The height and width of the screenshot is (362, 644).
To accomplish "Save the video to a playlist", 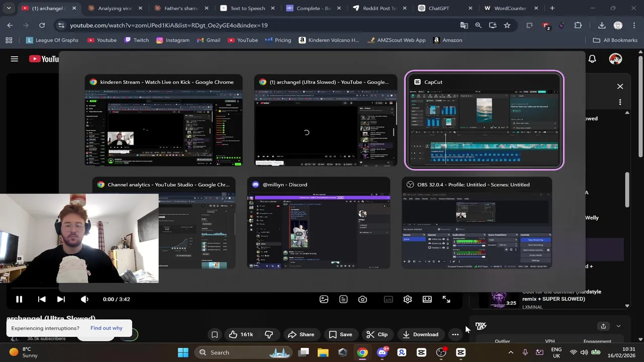I will 340,334.
